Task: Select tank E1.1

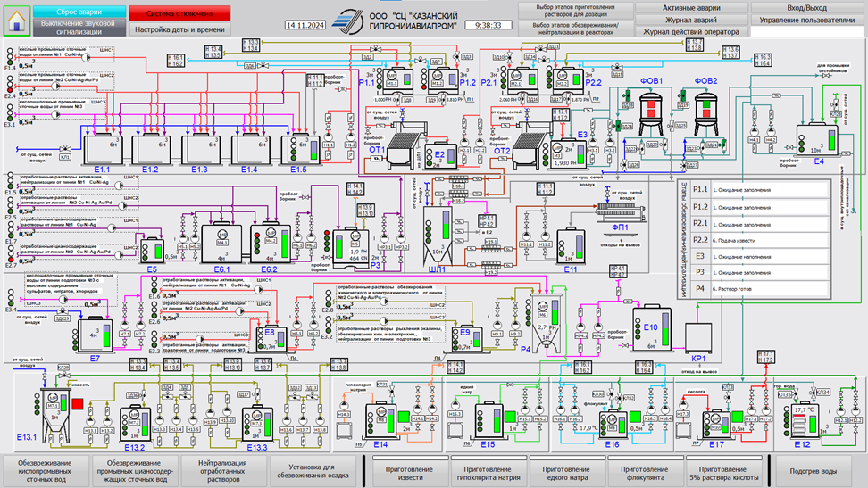Action: 103,149
